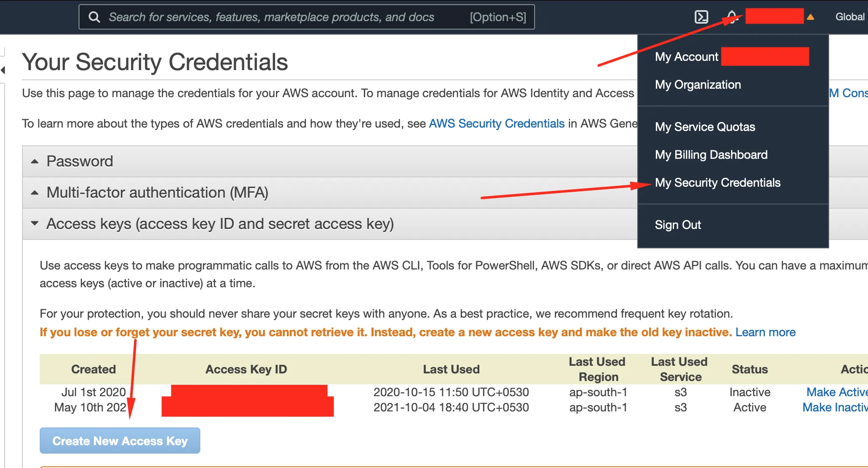The width and height of the screenshot is (868, 468).
Task: Collapse side navigation with left arrow
Action: click(3, 70)
